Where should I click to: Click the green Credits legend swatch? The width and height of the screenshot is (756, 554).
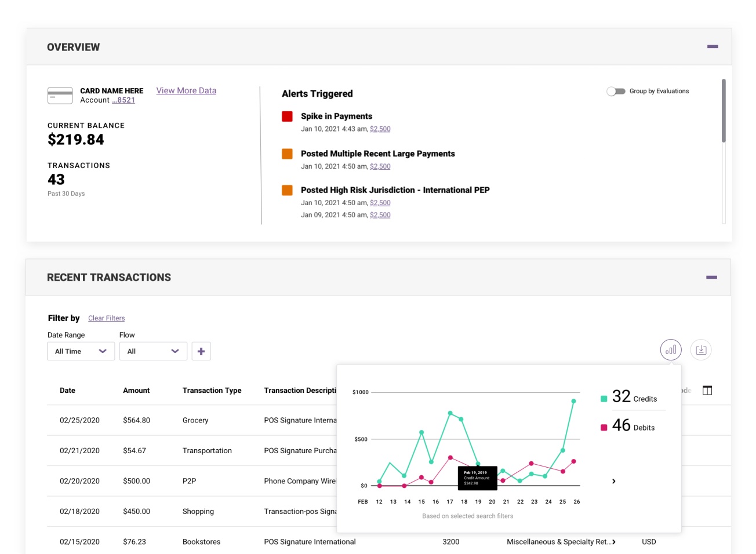pos(604,399)
